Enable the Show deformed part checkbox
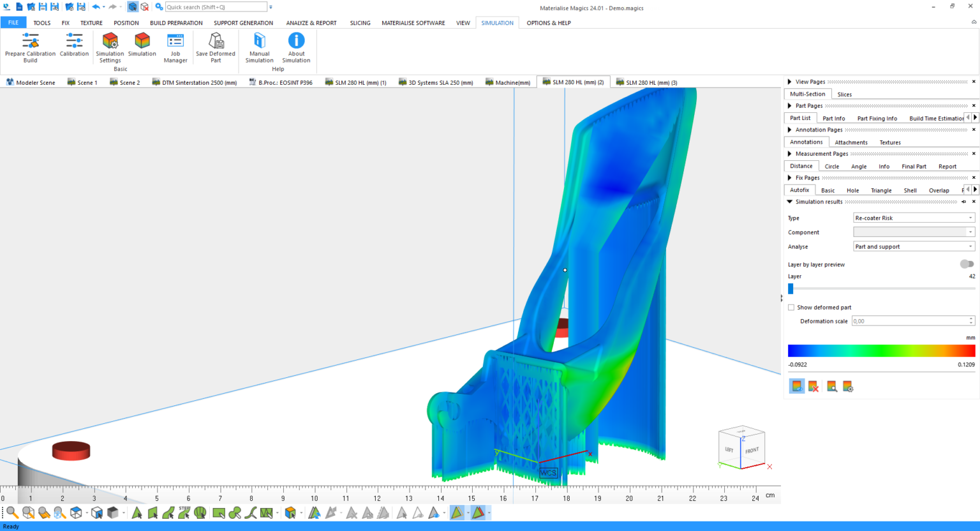 [791, 307]
